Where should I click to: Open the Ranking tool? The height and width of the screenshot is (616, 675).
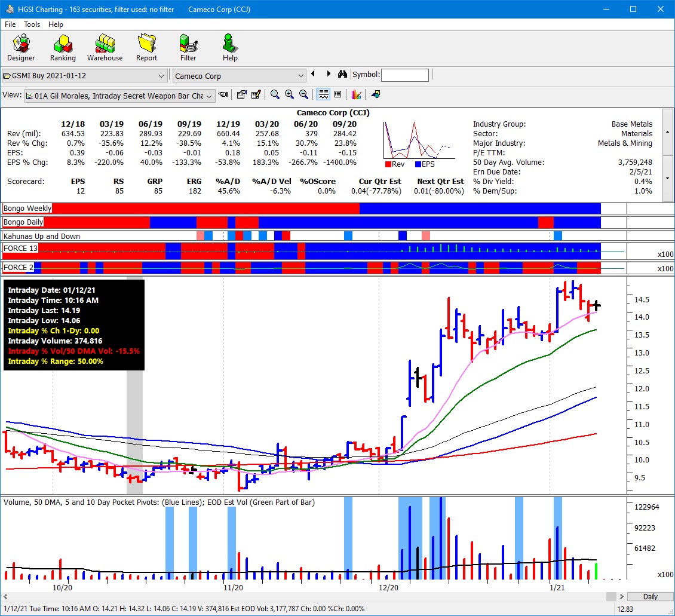[63, 48]
